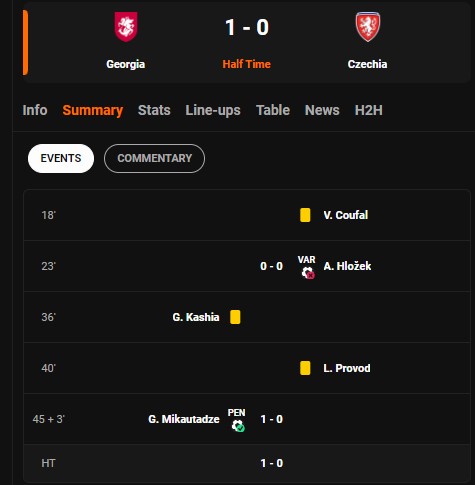475x485 pixels.
Task: Open player G. Mikautadze's link
Action: [x=184, y=419]
